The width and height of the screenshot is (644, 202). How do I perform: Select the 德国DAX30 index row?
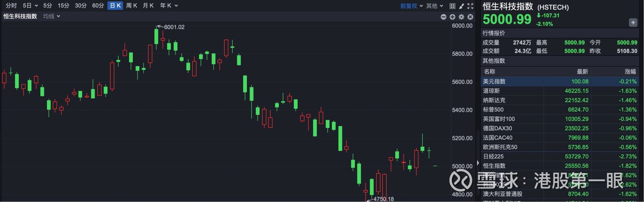tap(560, 128)
